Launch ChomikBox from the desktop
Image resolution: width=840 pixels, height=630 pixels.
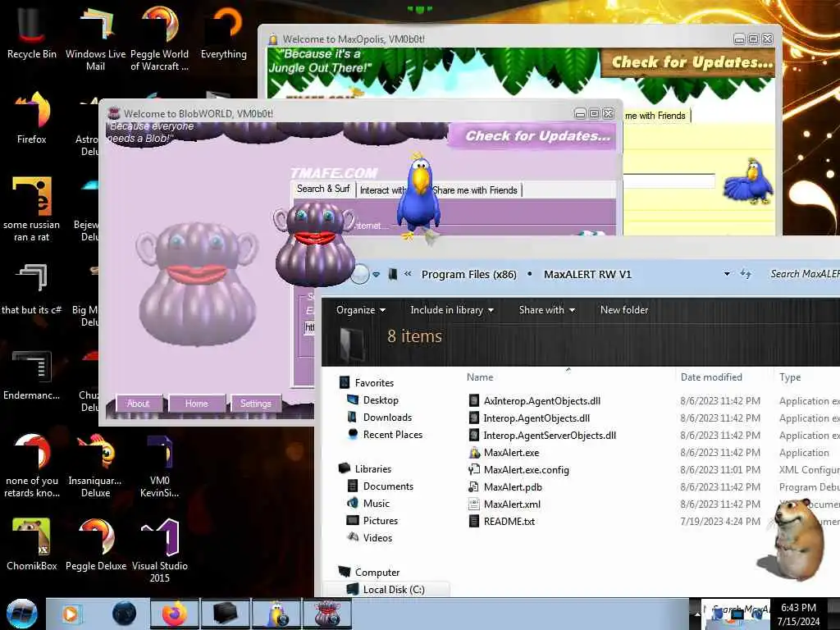coord(32,544)
